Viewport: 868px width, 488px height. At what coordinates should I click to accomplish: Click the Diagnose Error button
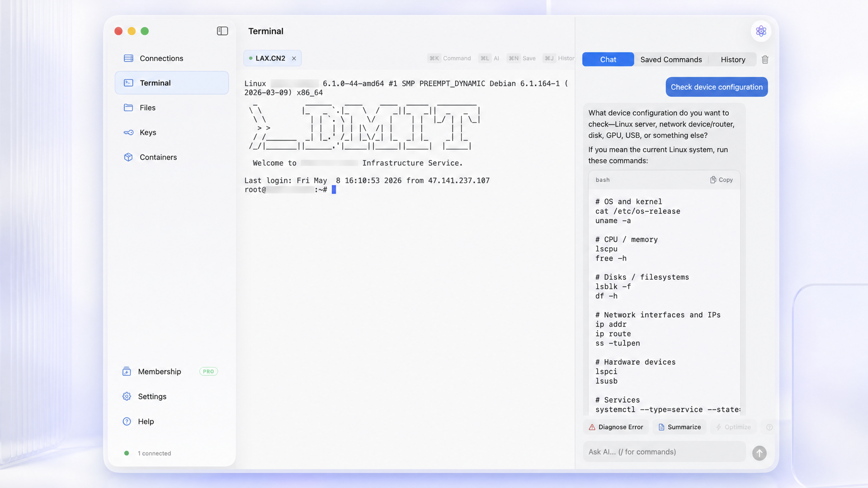[x=616, y=427]
